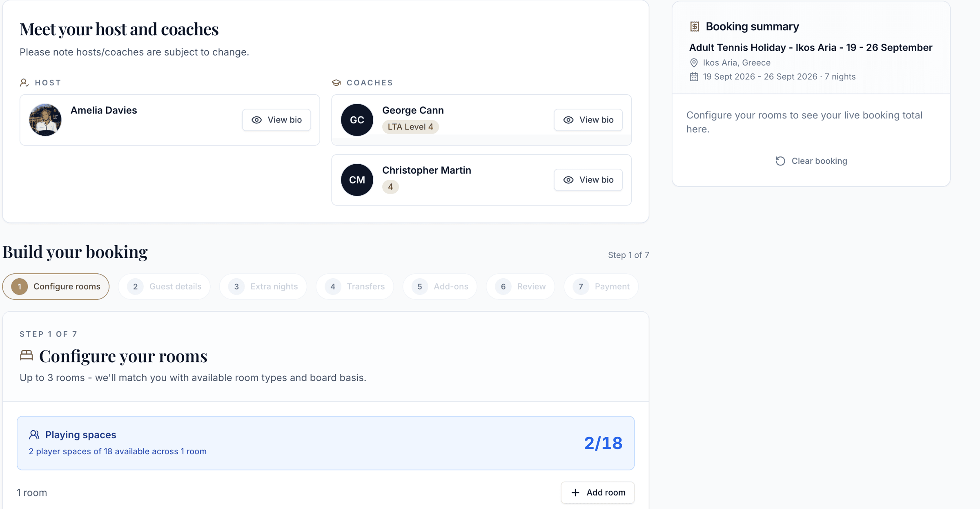View Christopher Martin's bio
The height and width of the screenshot is (509, 980).
tap(588, 180)
